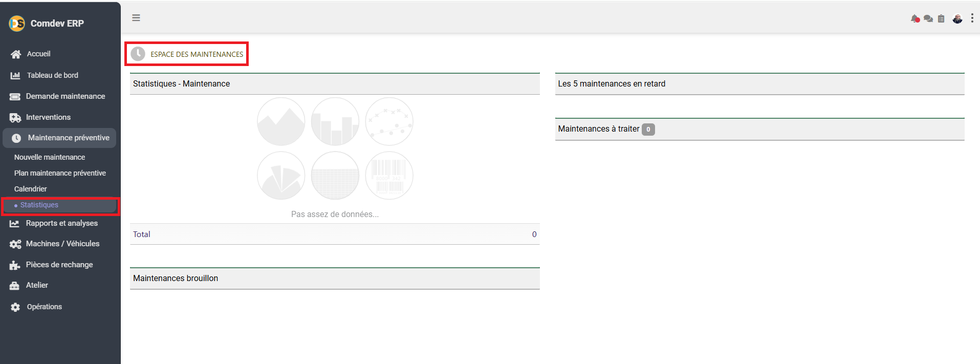Click the Atelier toolbox icon
Viewport: 980px width, 364px height.
tap(14, 286)
